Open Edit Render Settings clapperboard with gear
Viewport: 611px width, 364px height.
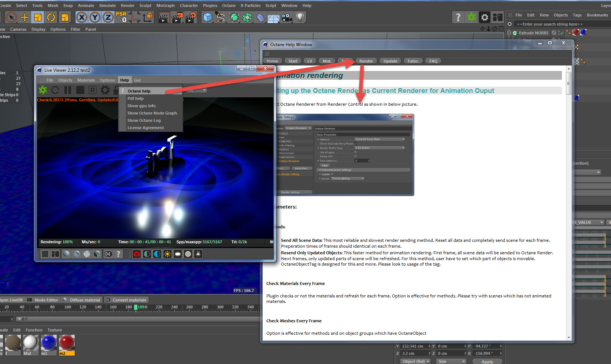tap(190, 17)
